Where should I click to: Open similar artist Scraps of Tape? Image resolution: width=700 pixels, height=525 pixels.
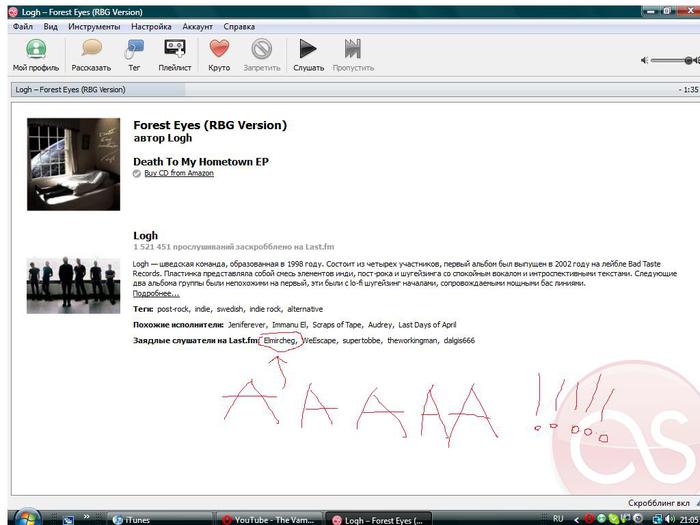(x=337, y=325)
